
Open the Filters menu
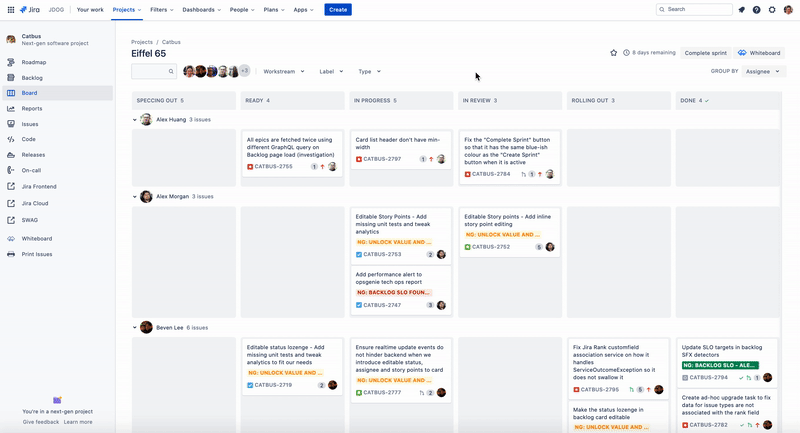point(162,10)
